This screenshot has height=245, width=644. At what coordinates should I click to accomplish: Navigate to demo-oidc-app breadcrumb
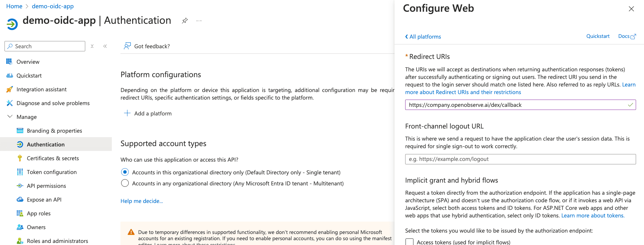coord(53,6)
